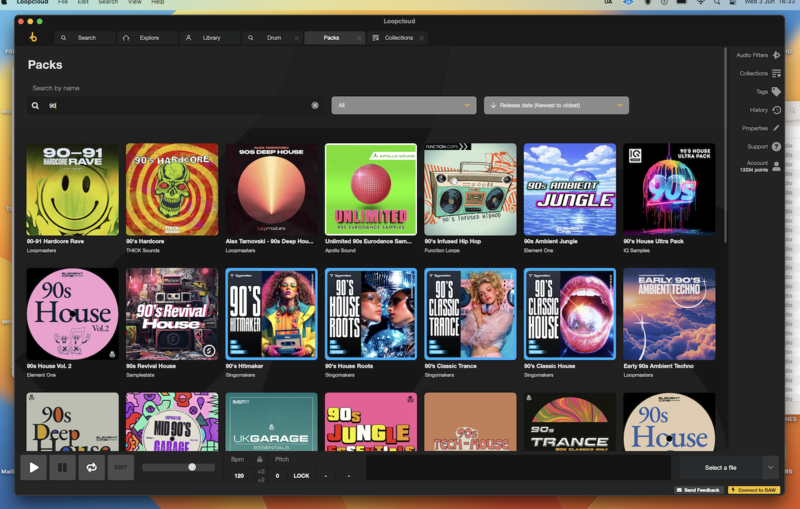This screenshot has width=800, height=509.
Task: Open the 90's Infused Hip Hop pack
Action: [x=470, y=189]
